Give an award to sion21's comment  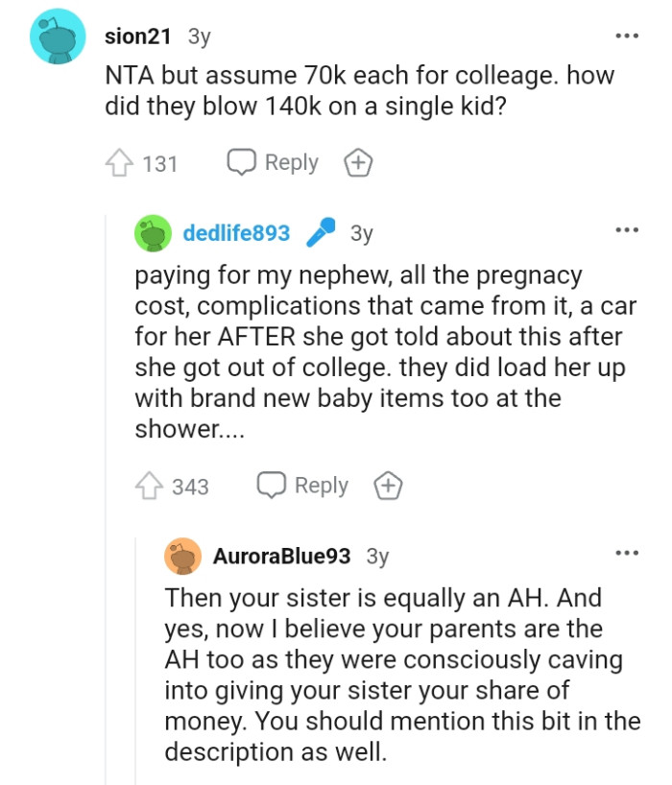click(x=358, y=163)
